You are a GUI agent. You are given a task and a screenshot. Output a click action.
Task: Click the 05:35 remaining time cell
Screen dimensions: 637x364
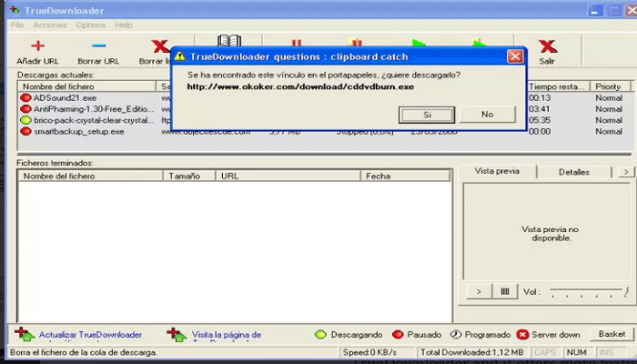coord(540,120)
